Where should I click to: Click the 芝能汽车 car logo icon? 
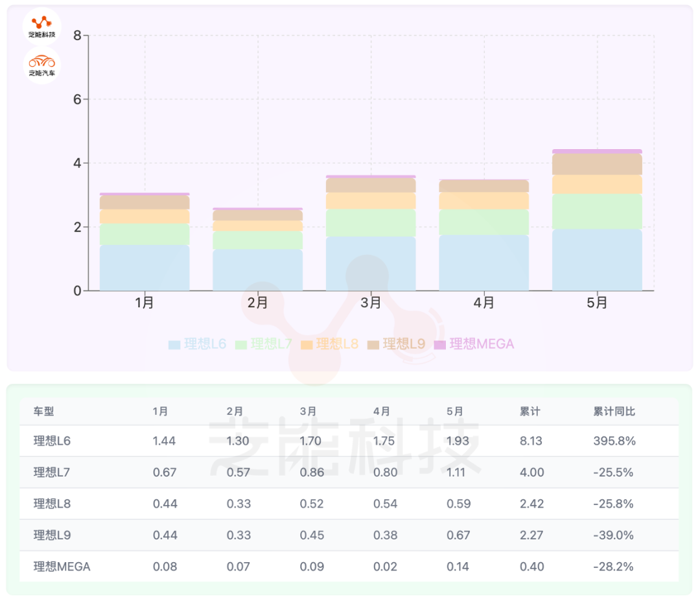[x=42, y=65]
